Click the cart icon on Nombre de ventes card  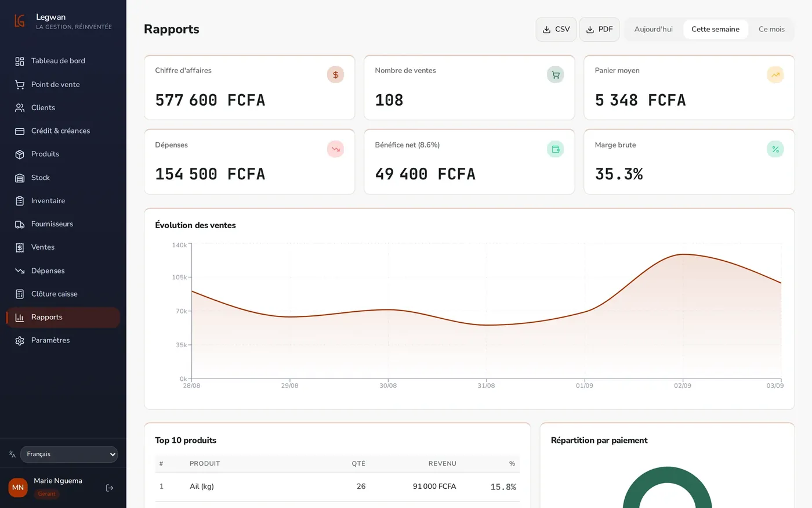pos(555,74)
